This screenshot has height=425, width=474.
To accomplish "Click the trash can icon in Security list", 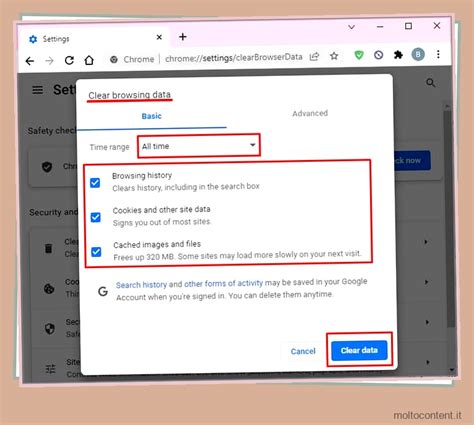I will pos(49,248).
